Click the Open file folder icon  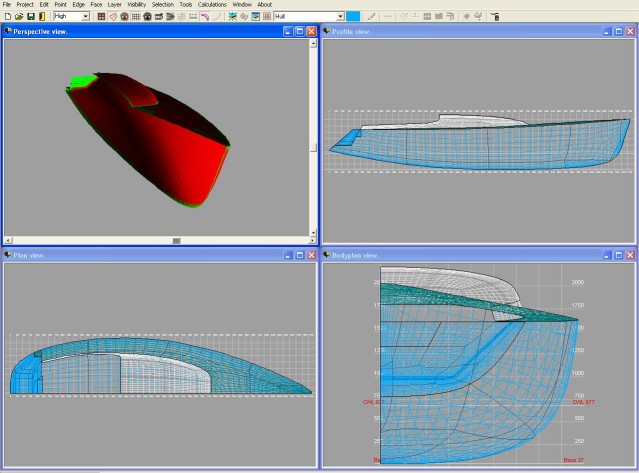pyautogui.click(x=18, y=17)
